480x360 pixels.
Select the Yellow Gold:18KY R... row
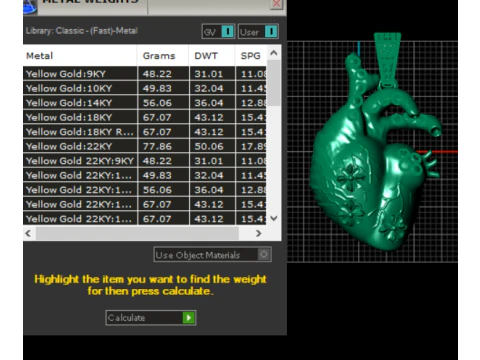(x=145, y=132)
